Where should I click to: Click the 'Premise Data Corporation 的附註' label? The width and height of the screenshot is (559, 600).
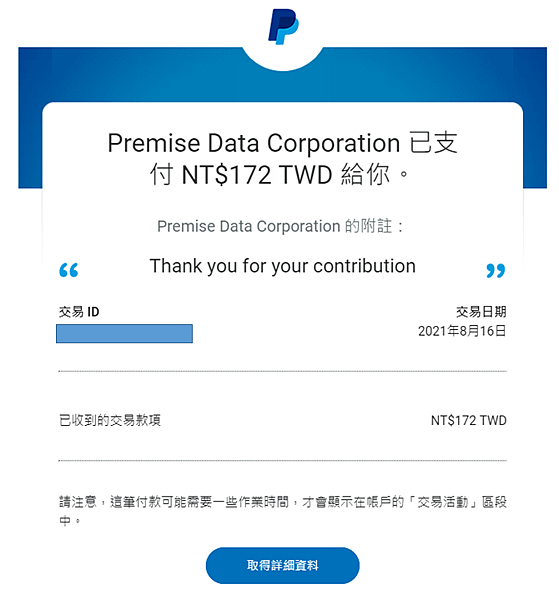280,226
